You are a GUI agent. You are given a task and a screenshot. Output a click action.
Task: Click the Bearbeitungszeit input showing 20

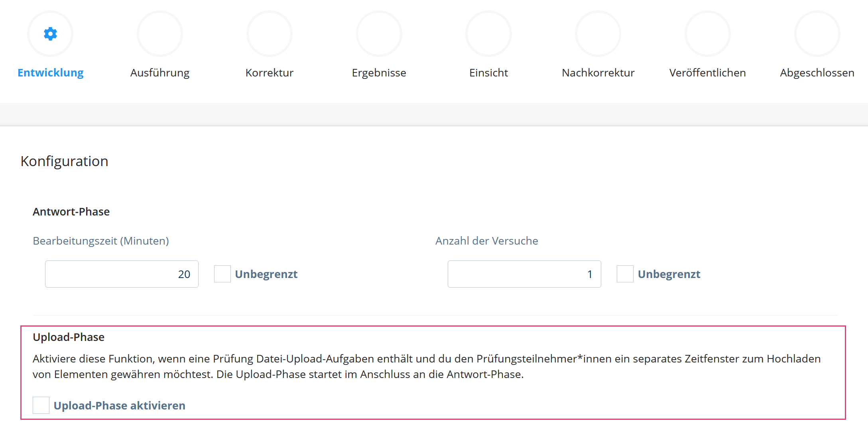pyautogui.click(x=122, y=274)
